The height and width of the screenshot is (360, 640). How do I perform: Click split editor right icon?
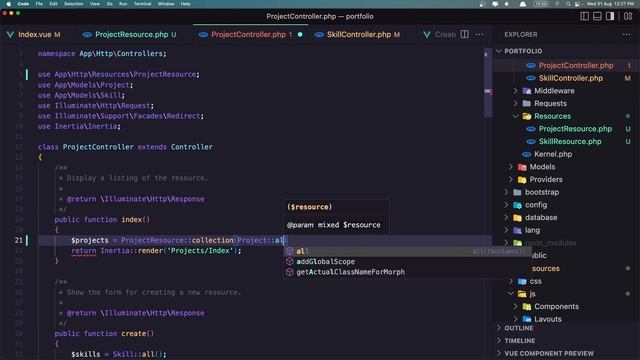(x=464, y=34)
